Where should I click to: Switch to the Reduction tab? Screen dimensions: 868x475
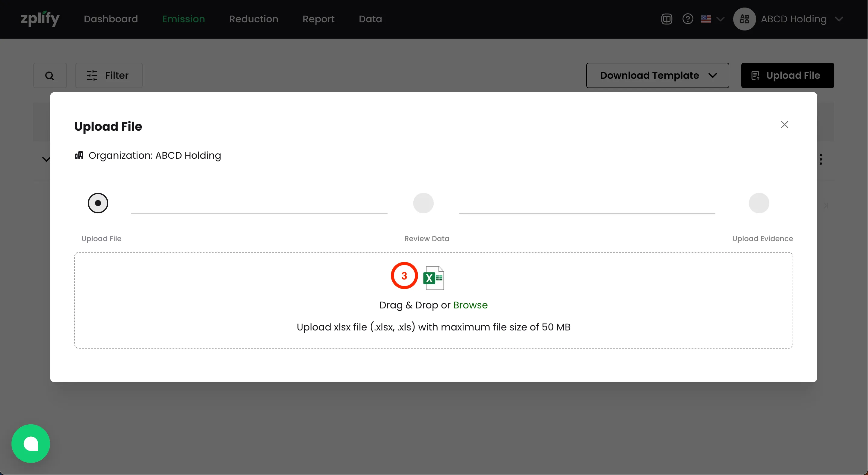point(254,19)
